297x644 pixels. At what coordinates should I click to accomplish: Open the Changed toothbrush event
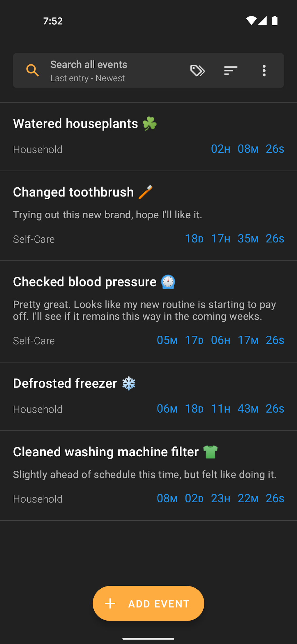tap(73, 192)
